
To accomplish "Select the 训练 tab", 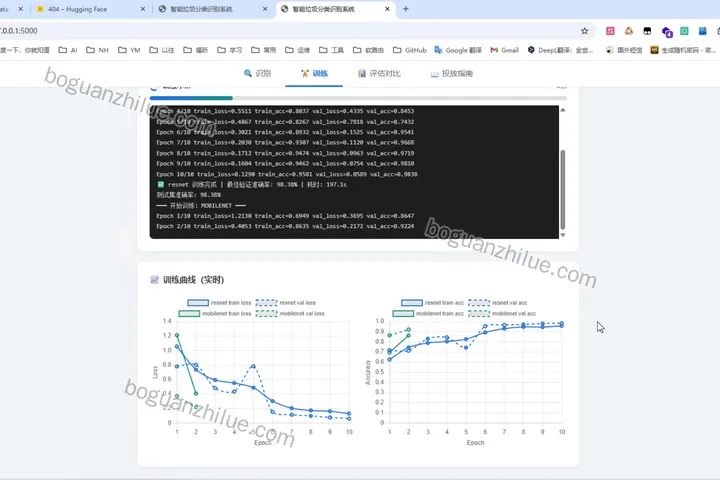I will (314, 73).
